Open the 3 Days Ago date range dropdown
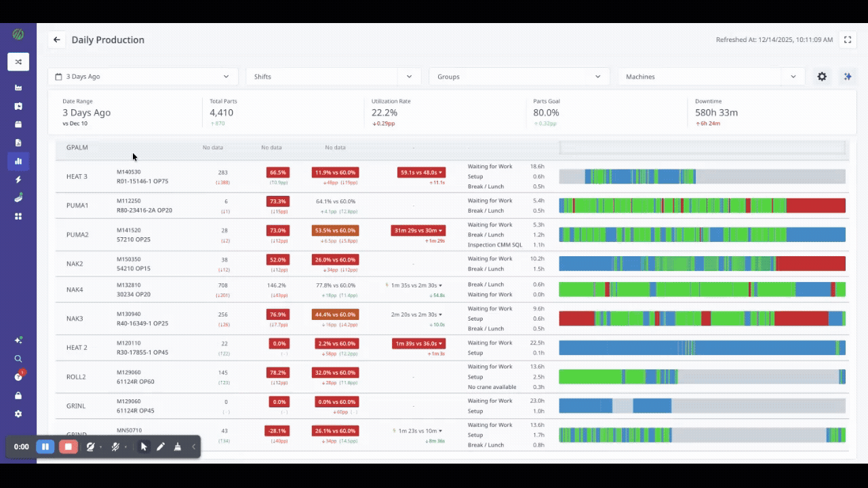868x488 pixels. pyautogui.click(x=142, y=77)
